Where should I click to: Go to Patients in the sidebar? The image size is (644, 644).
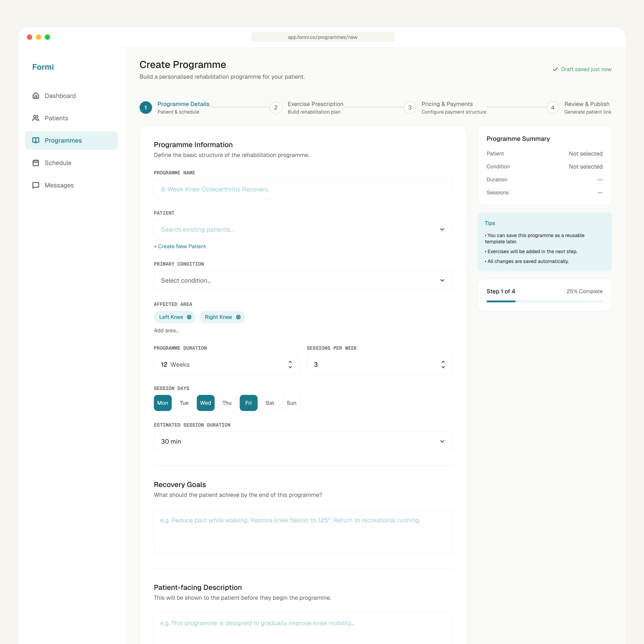tap(72, 118)
